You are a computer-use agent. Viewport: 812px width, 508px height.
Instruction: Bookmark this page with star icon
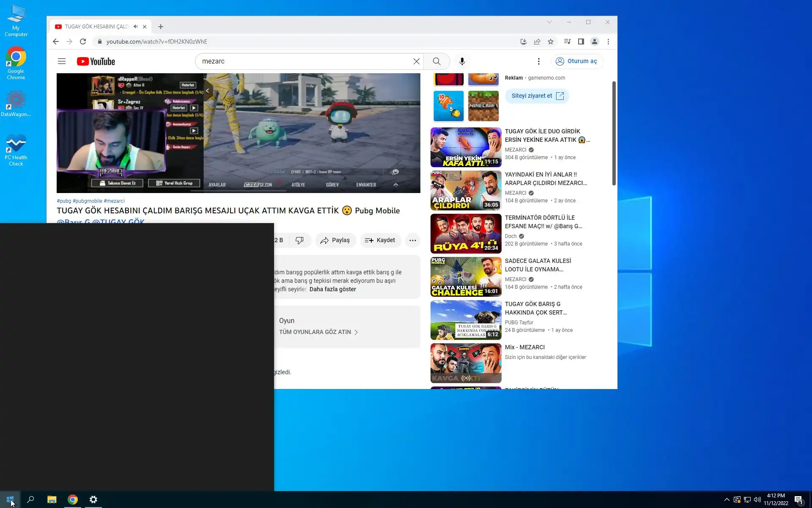[x=550, y=41]
